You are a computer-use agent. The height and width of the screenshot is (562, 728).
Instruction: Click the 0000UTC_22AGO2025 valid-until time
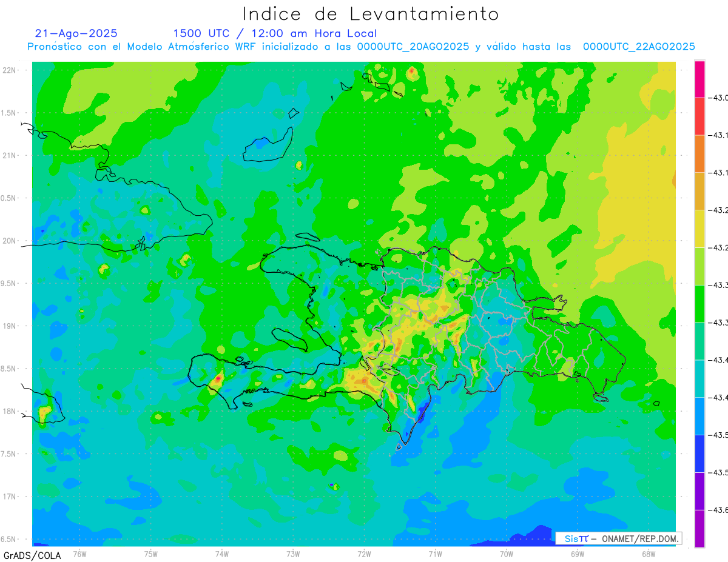point(639,47)
